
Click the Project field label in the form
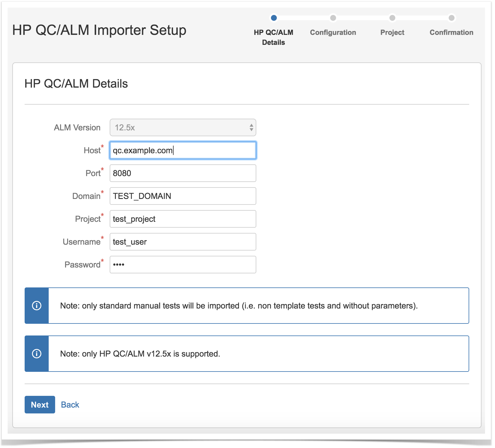click(88, 219)
